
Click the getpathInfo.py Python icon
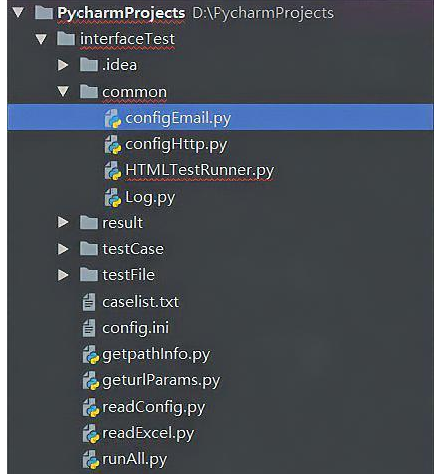pyautogui.click(x=91, y=354)
